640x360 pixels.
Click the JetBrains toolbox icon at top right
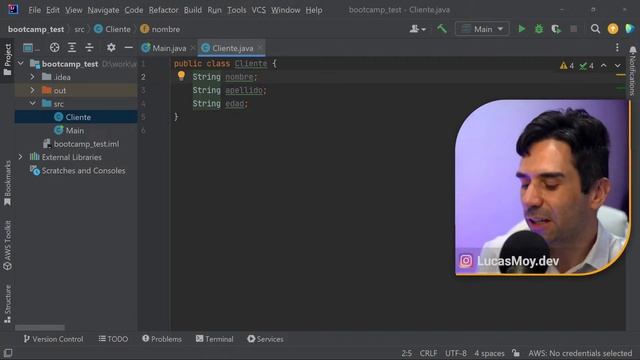(x=630, y=29)
